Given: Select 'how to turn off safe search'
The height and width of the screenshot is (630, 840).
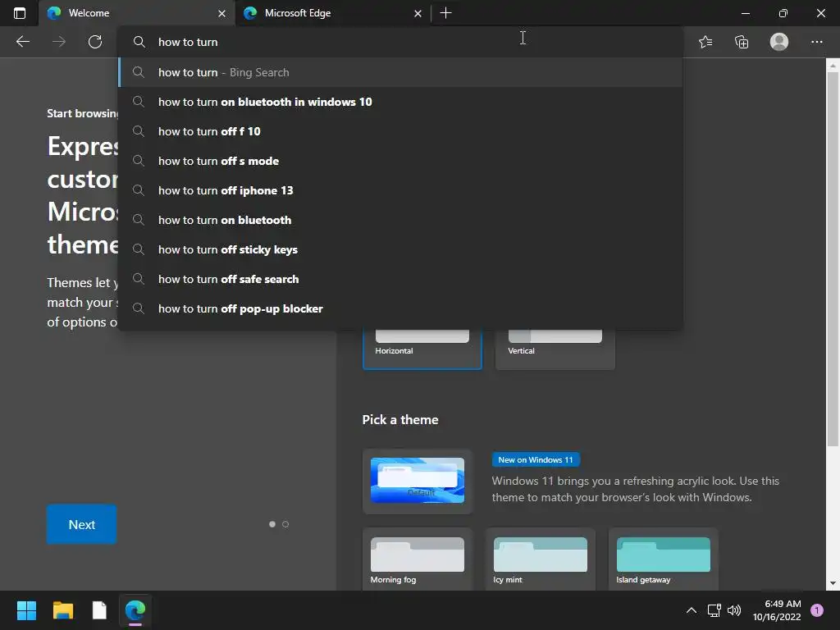Looking at the screenshot, I should [x=400, y=279].
